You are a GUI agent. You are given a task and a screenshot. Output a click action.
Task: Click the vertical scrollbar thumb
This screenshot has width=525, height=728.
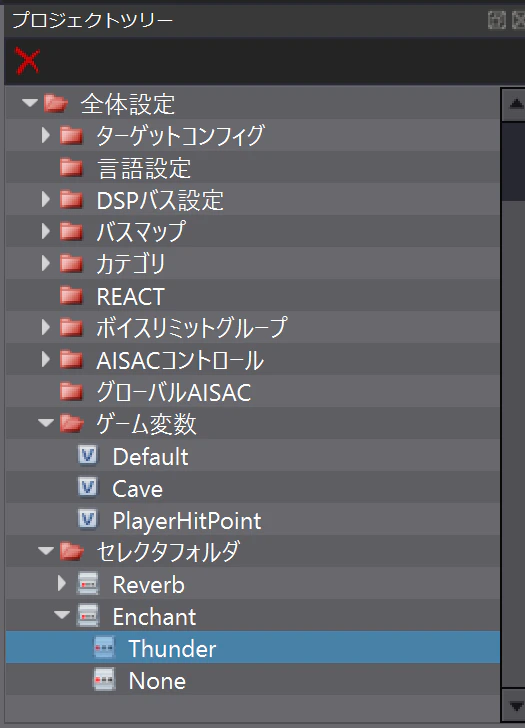point(514,162)
